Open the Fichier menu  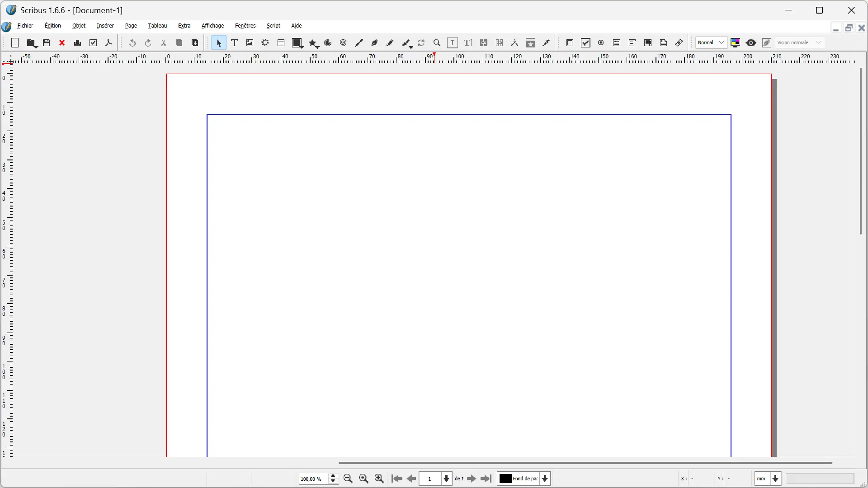pos(25,26)
